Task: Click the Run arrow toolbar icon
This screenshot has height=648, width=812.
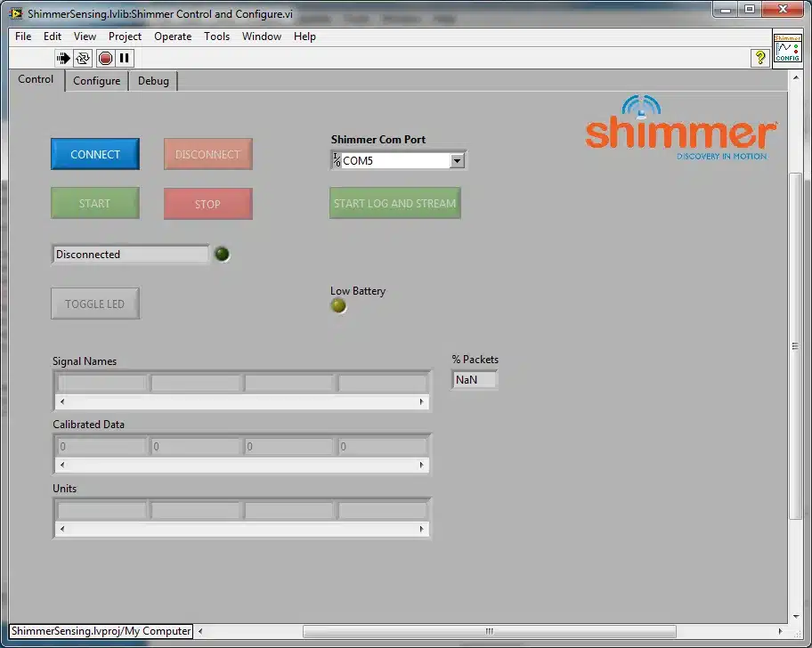Action: tap(63, 58)
